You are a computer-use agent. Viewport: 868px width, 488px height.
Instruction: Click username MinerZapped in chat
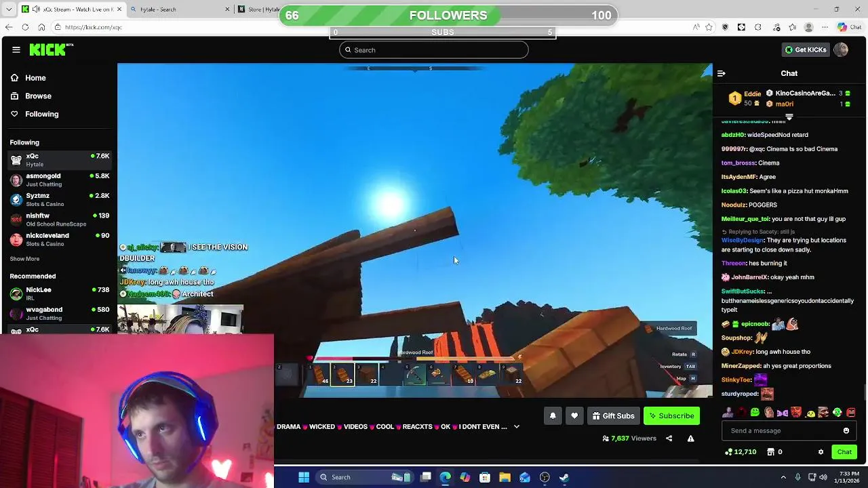tap(741, 366)
